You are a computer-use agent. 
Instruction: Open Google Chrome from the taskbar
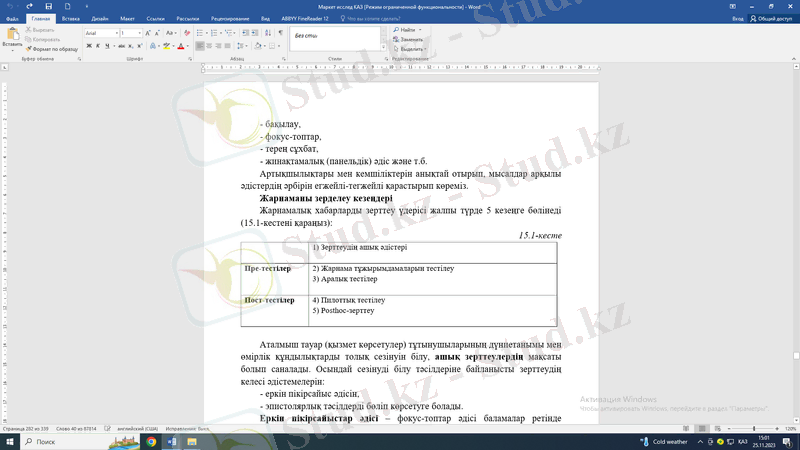pos(151,442)
